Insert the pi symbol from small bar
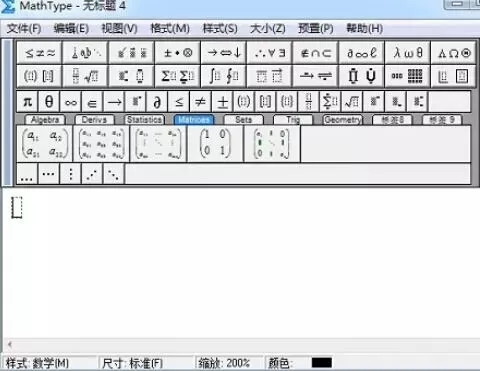The image size is (480, 371). (x=28, y=101)
